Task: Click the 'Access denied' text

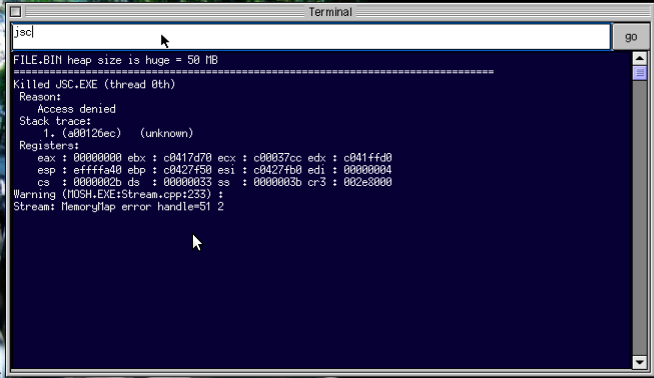Action: pos(76,109)
